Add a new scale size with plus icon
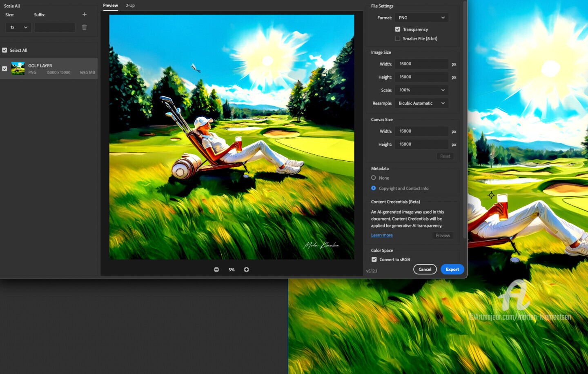This screenshot has width=588, height=374. point(85,14)
